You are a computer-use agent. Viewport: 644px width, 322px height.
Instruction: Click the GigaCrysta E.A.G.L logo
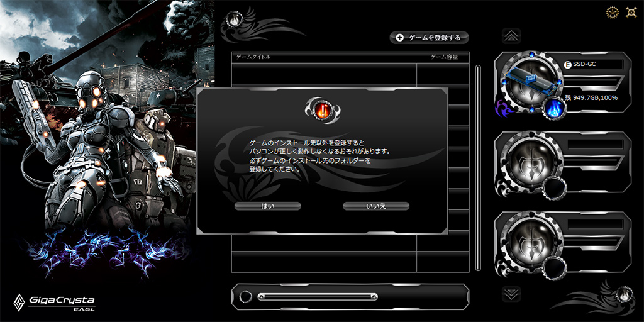54,303
